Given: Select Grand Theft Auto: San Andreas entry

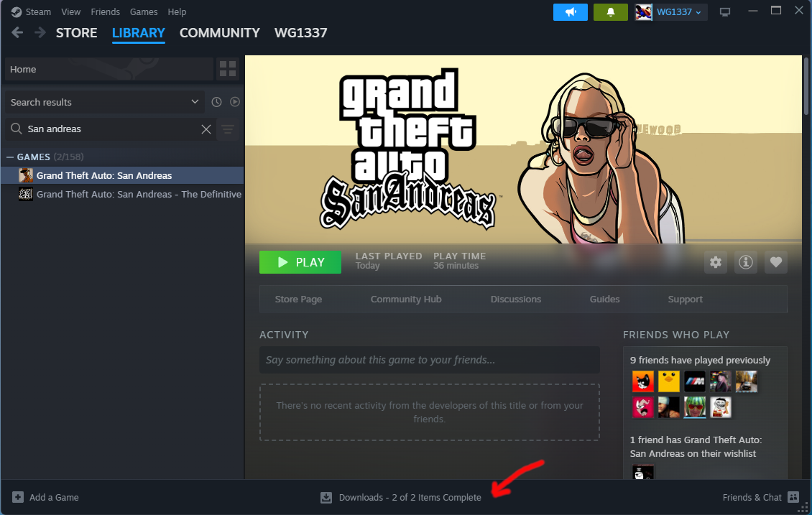Looking at the screenshot, I should [122, 175].
